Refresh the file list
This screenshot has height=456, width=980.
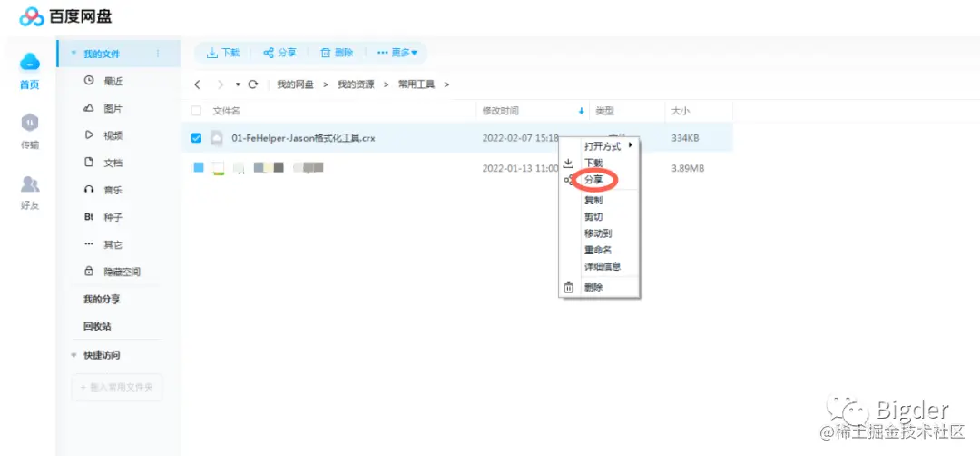pyautogui.click(x=253, y=84)
